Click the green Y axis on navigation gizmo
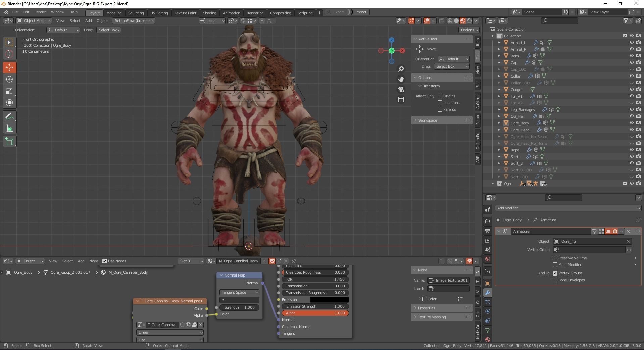 [391, 51]
